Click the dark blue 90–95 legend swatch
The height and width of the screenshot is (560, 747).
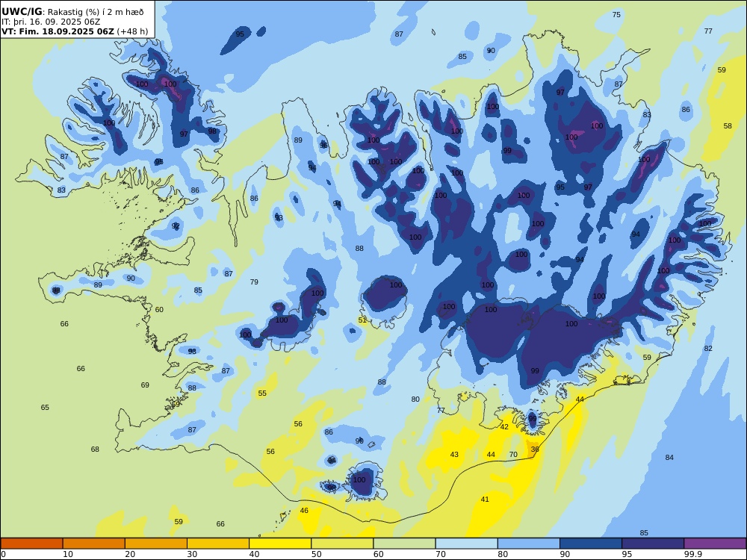[x=591, y=544]
